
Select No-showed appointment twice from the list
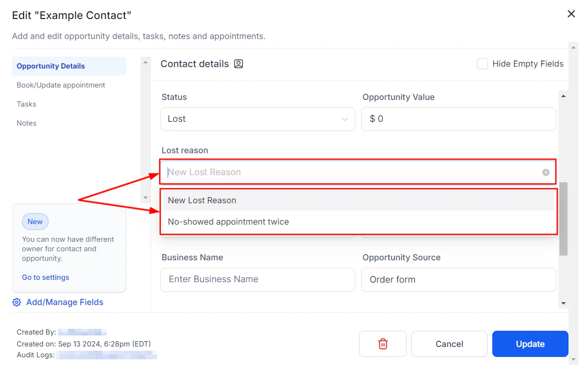[228, 222]
